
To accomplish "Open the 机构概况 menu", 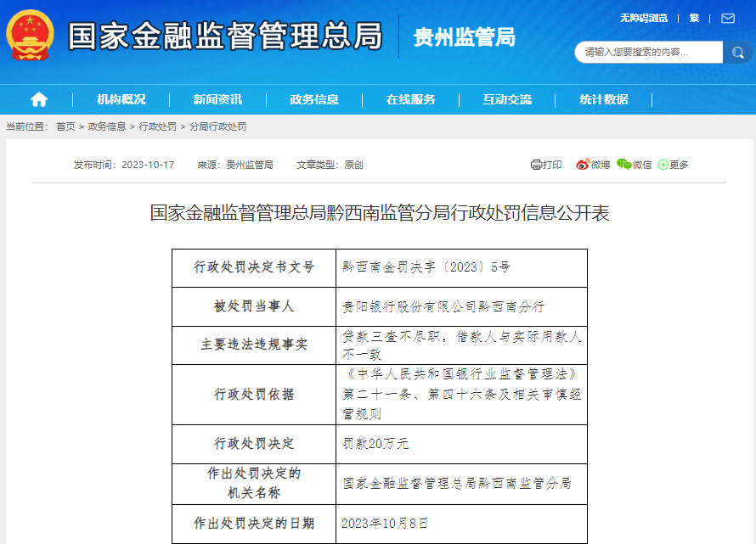I will coord(121,99).
